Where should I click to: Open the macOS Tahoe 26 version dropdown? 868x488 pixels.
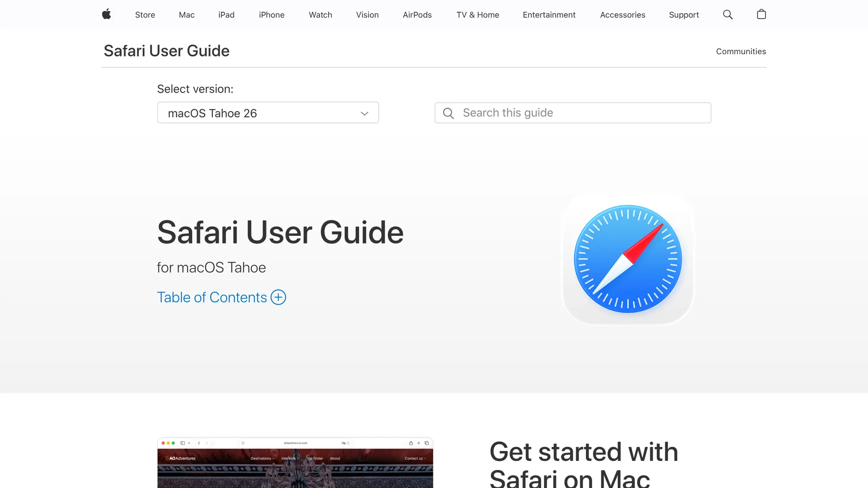pos(268,113)
